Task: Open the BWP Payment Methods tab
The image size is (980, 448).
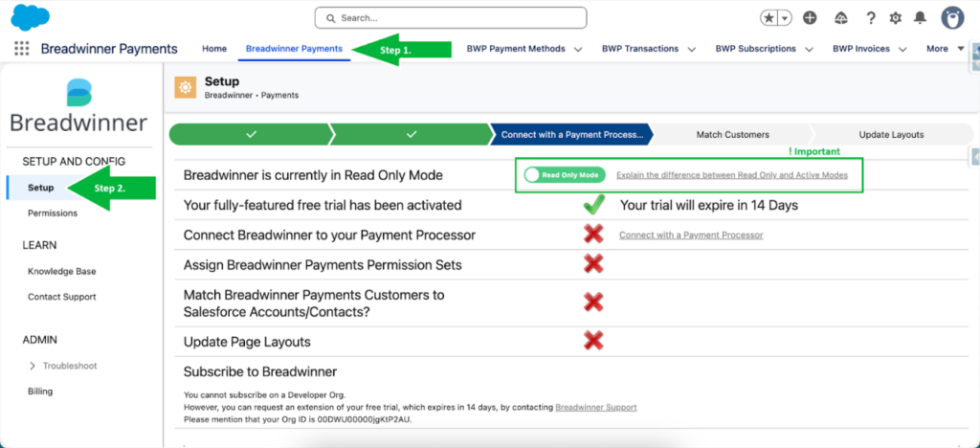Action: (516, 49)
